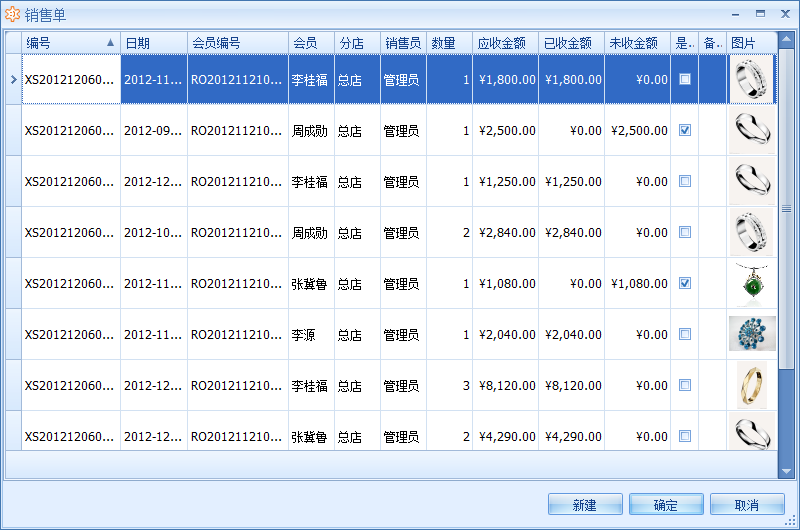The height and width of the screenshot is (530, 800).
Task: Select 张冀鲁 in the ¥1,080.00 row
Action: [x=311, y=283]
